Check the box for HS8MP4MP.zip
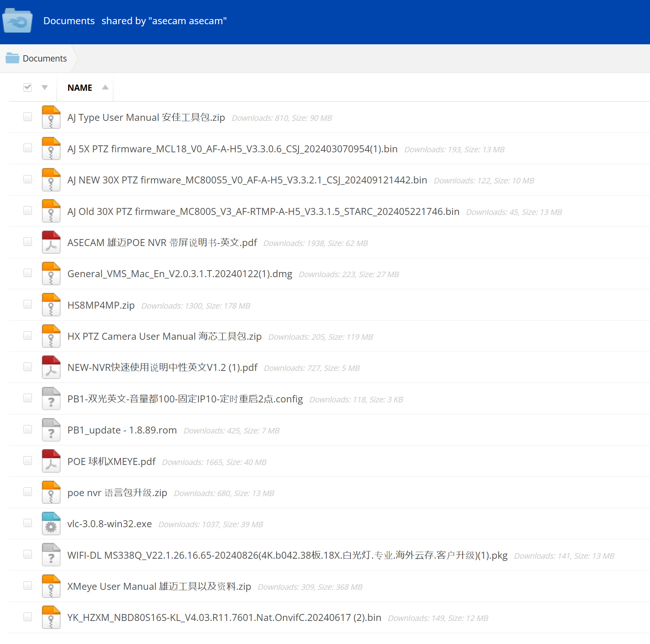Viewport: 650px width, 644px height. coord(27,304)
